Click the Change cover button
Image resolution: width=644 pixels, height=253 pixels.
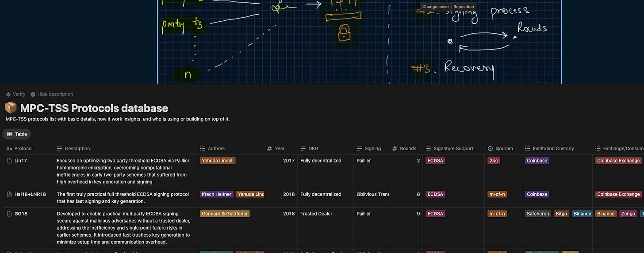pos(436,7)
